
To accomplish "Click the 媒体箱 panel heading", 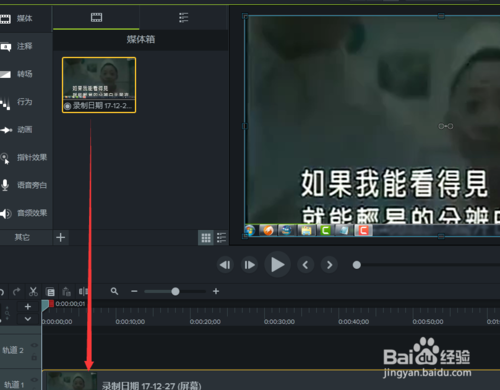I will coord(141,39).
